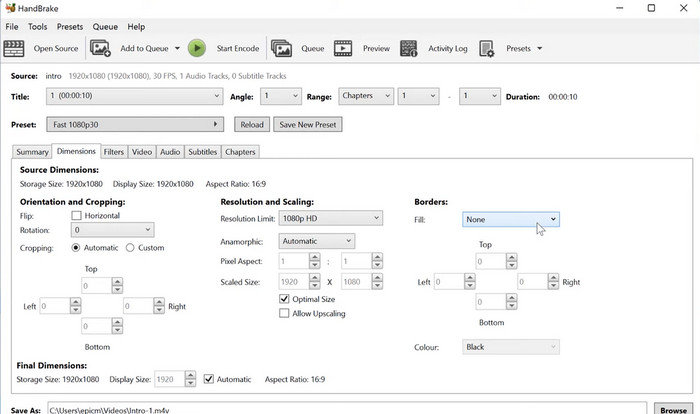Click the Browse button
The width and height of the screenshot is (700, 414).
[x=673, y=409]
